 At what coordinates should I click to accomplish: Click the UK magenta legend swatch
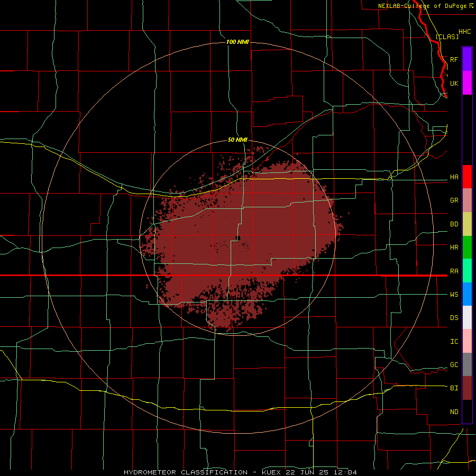tap(467, 83)
